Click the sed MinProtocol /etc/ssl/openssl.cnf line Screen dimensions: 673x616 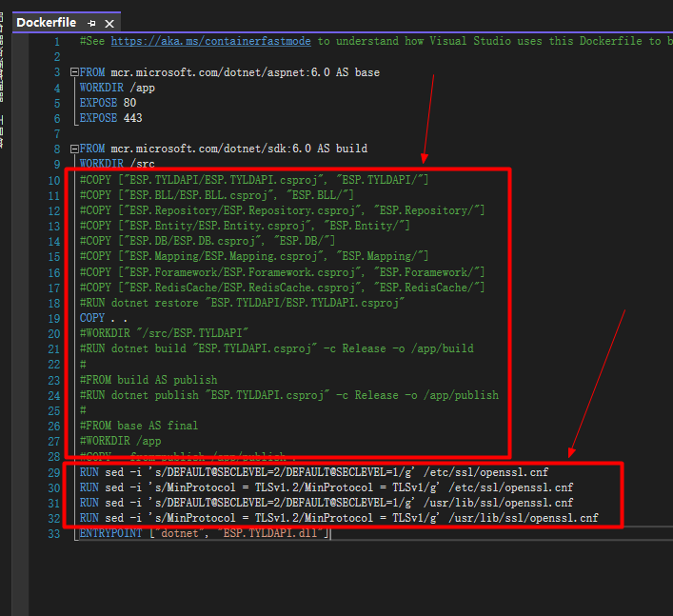pyautogui.click(x=327, y=487)
